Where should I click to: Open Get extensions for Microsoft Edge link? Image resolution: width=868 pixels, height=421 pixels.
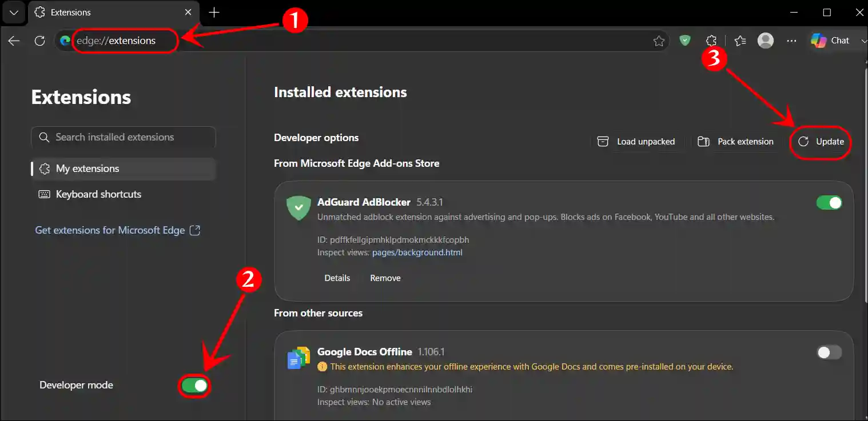[118, 230]
